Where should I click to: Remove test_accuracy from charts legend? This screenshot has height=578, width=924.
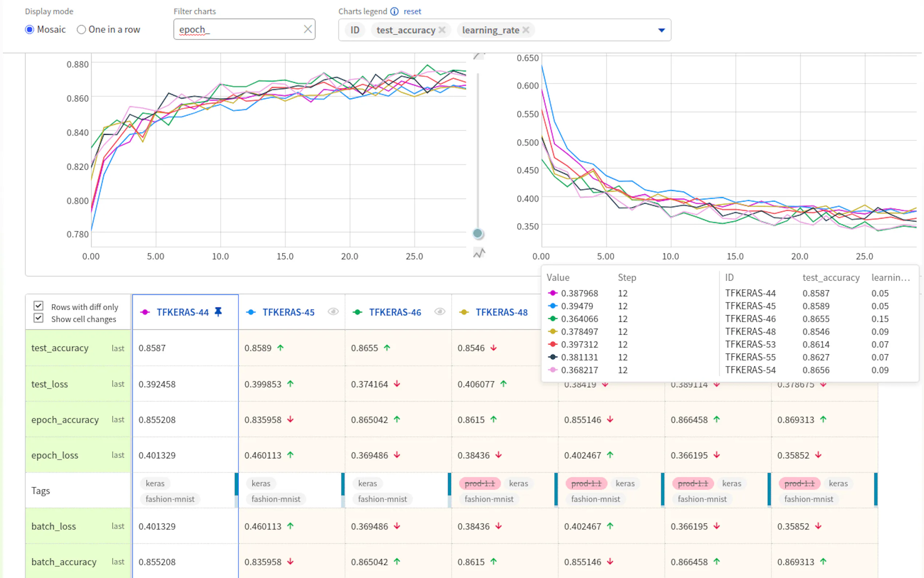[442, 30]
